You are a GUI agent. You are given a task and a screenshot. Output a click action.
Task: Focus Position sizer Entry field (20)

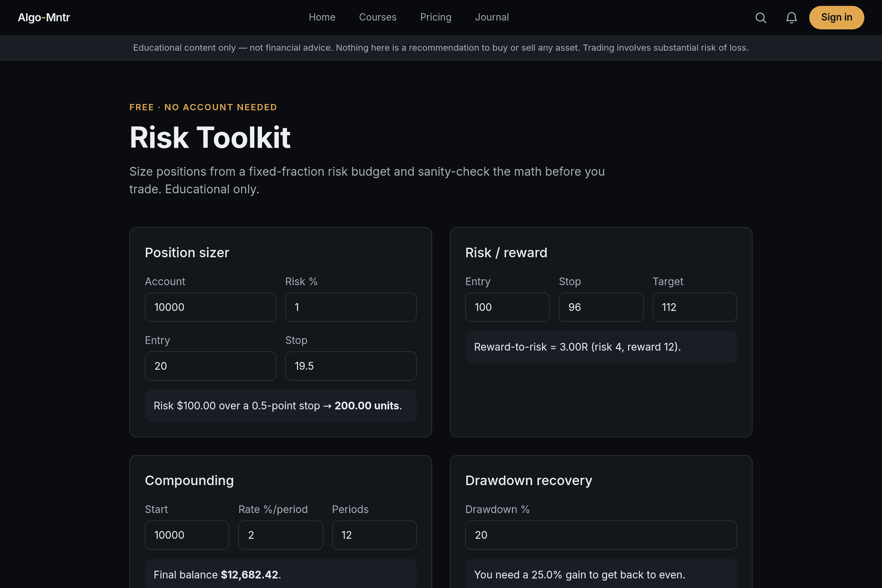(x=210, y=366)
